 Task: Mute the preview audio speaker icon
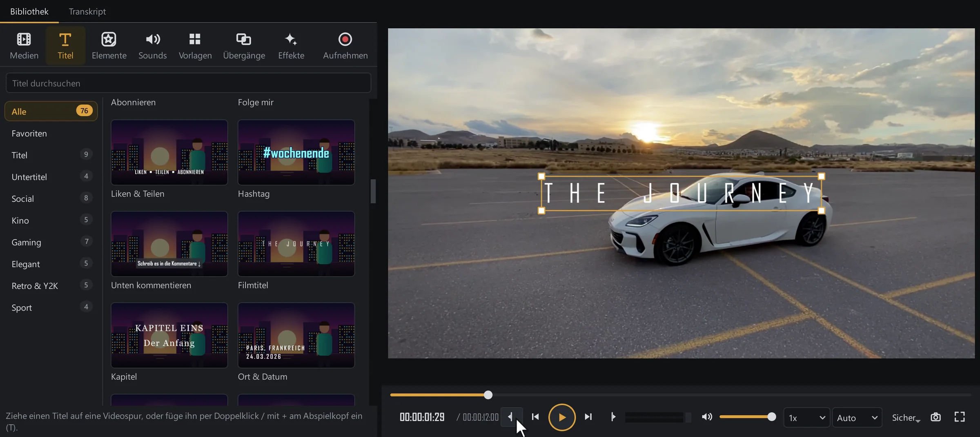click(707, 417)
